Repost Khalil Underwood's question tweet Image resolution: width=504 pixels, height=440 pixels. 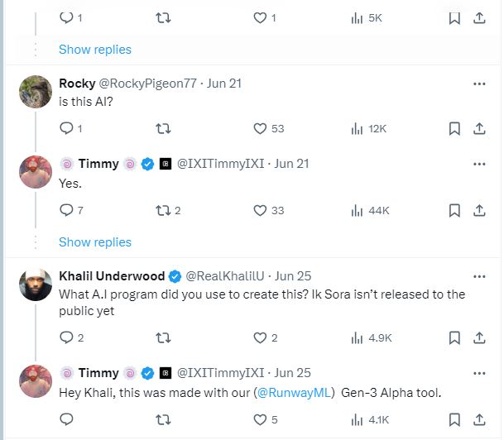click(163, 337)
